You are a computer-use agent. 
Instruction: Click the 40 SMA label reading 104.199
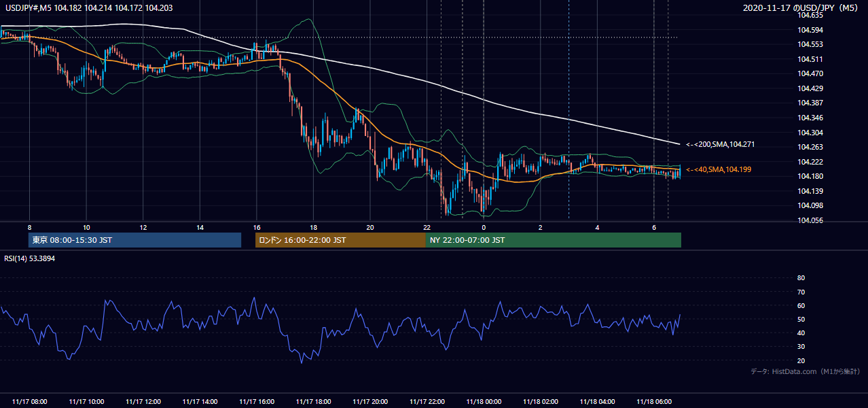pyautogui.click(x=719, y=169)
